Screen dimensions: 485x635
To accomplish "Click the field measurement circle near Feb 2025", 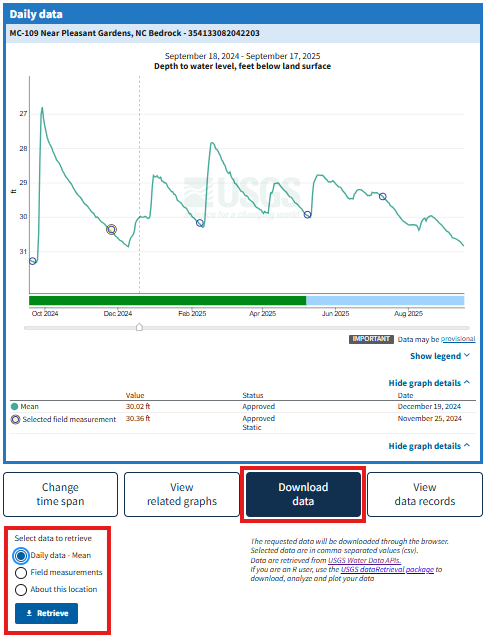I will [200, 223].
